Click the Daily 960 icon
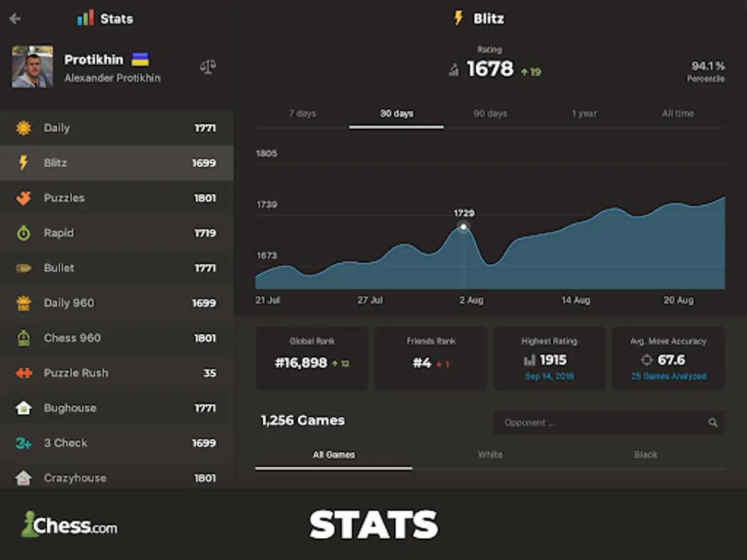Viewport: 747px width, 560px height. [x=24, y=303]
